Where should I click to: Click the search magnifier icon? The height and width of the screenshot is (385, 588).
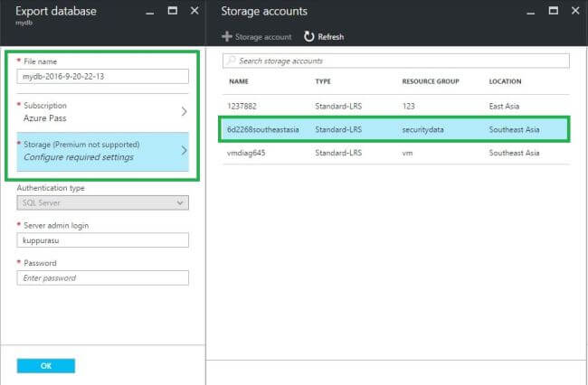232,61
